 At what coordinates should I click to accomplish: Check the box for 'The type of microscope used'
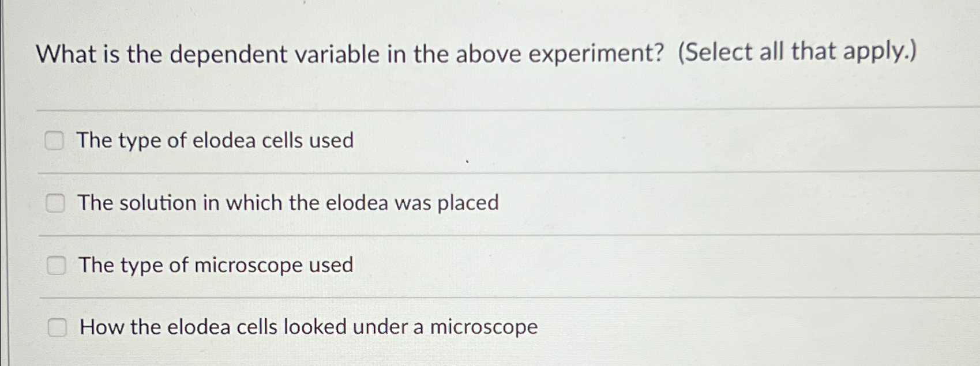tap(56, 266)
